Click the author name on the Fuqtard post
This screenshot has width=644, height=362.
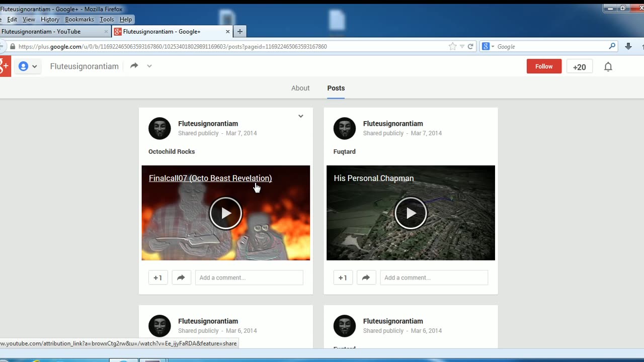coord(393,124)
